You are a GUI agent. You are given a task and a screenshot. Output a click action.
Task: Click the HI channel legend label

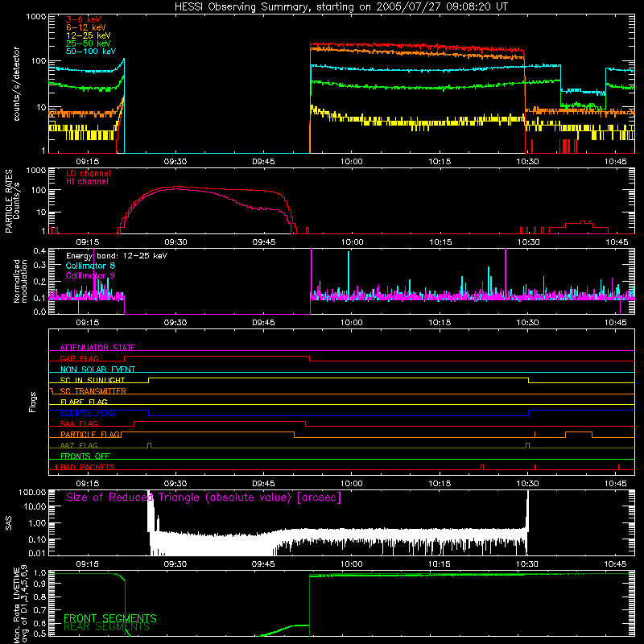click(87, 181)
